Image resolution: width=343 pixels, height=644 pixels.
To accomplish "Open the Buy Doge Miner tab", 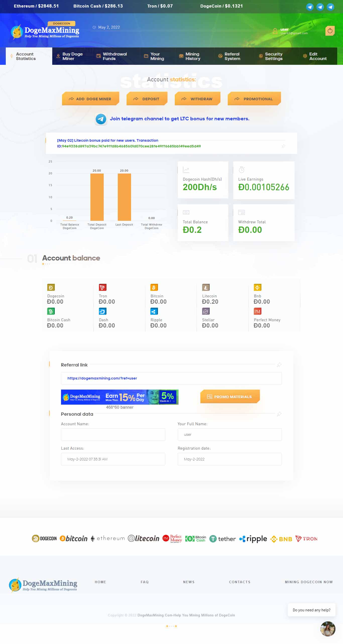I will click(x=72, y=56).
